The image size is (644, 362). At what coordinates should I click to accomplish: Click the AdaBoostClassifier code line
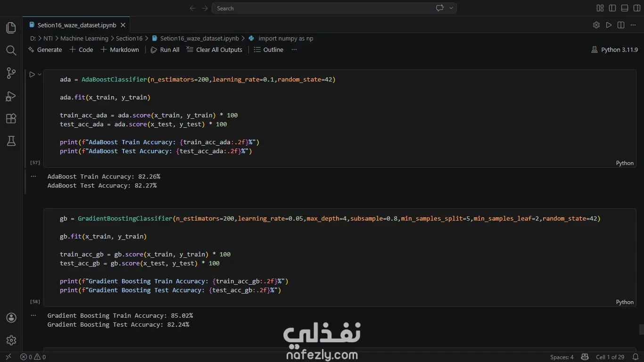click(198, 79)
